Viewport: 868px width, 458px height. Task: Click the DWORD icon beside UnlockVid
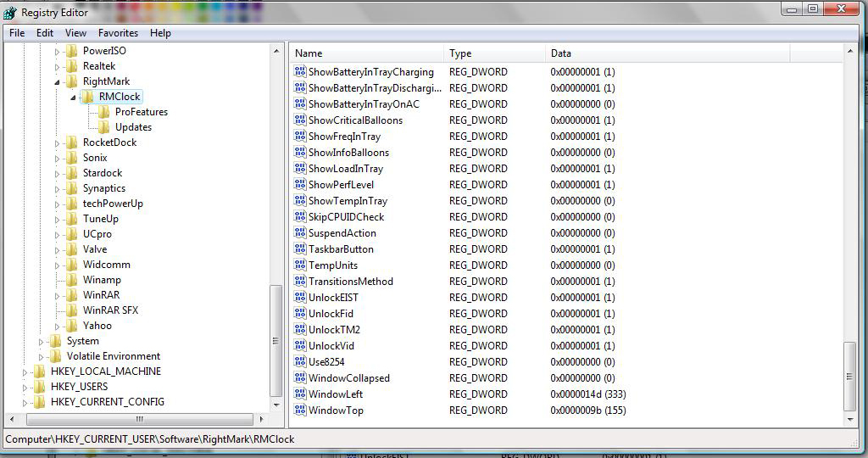300,345
